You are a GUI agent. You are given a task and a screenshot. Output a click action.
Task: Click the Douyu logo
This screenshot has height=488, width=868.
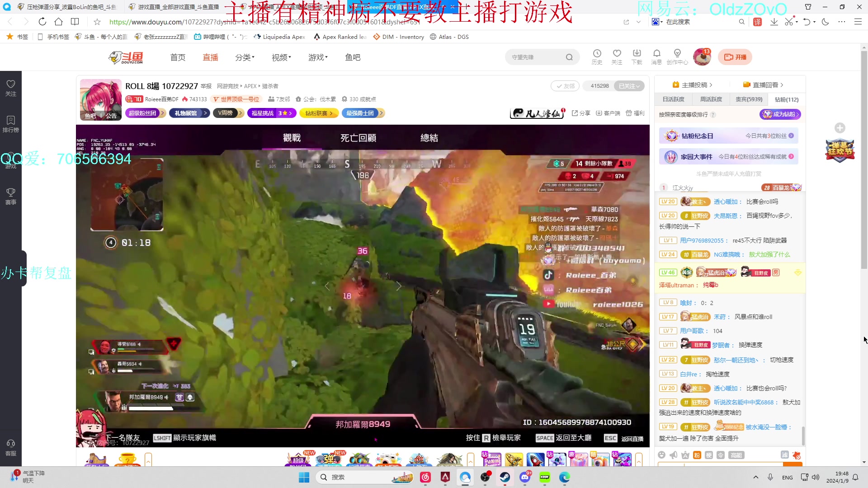126,57
